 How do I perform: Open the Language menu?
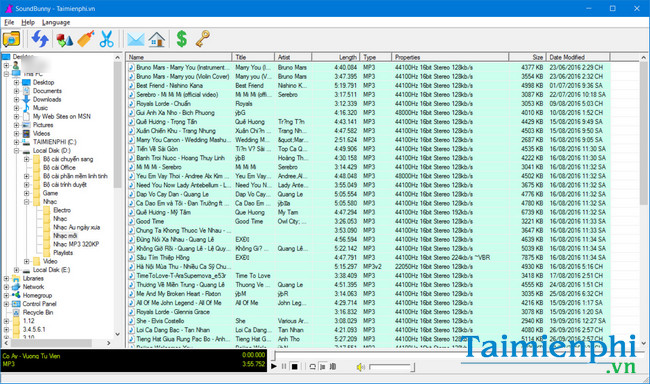click(56, 22)
